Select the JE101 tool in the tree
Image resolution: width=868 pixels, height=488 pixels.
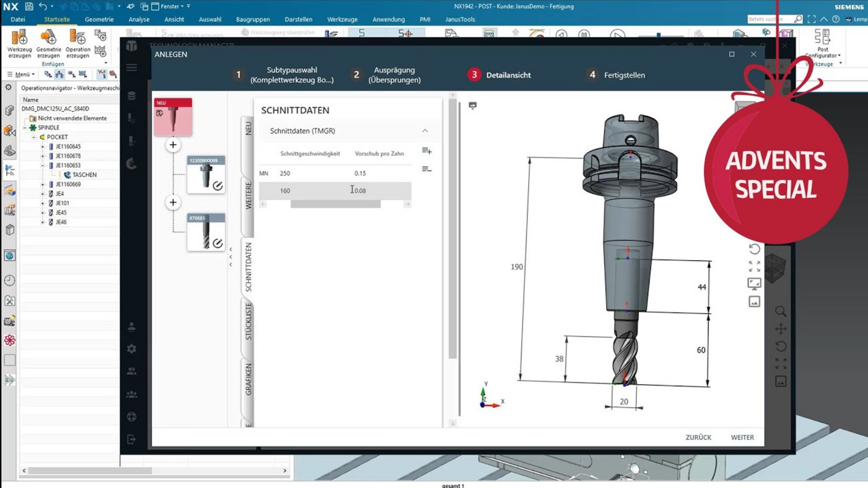click(62, 203)
